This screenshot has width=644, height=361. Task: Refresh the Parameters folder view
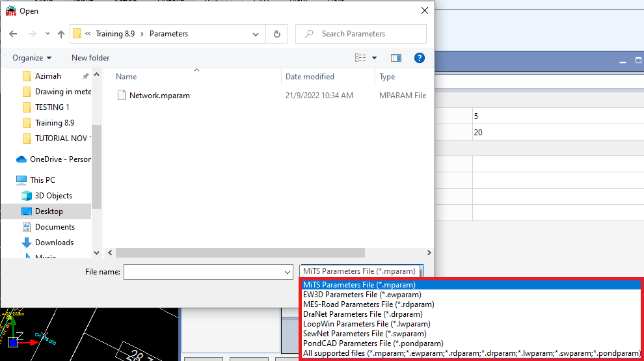[277, 34]
